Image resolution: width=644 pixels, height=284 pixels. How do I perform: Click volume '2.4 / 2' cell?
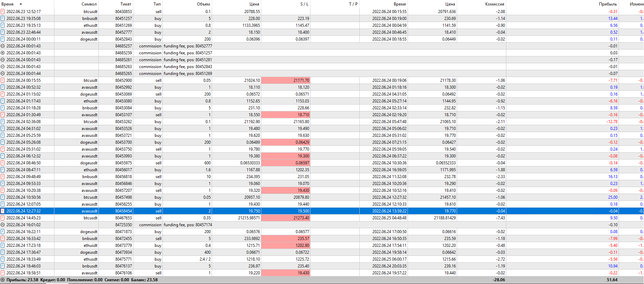[x=205, y=259]
